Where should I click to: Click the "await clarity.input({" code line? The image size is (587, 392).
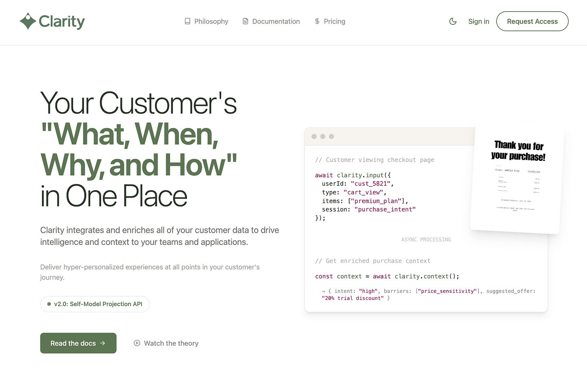point(353,175)
